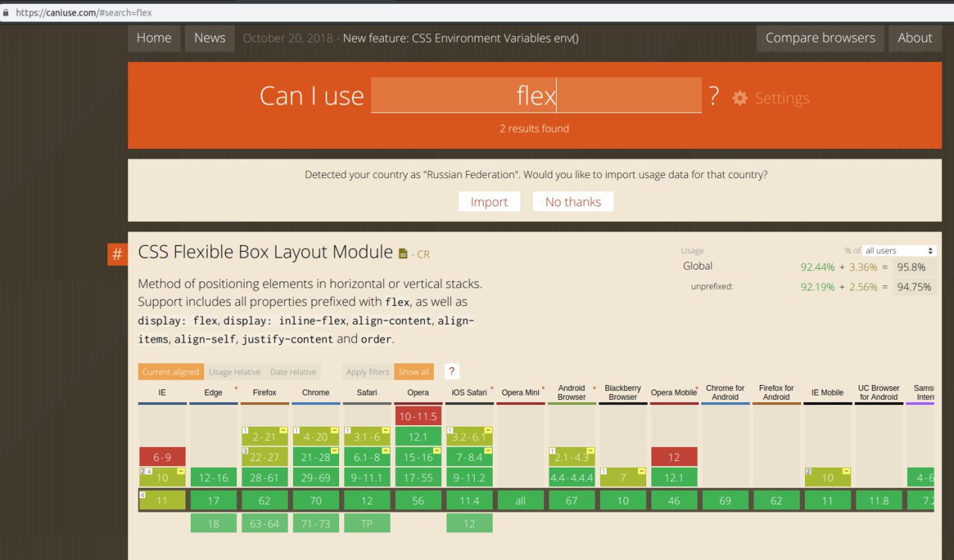Open the all users dropdown

click(900, 251)
